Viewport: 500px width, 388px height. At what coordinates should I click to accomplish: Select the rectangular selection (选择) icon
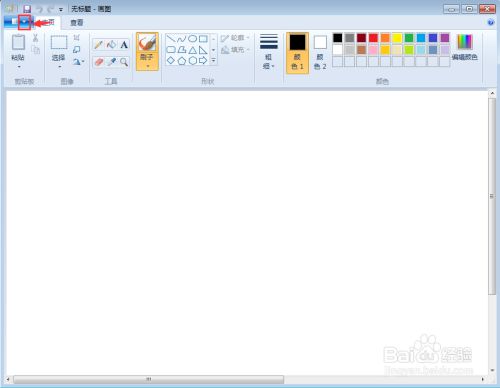(x=59, y=43)
